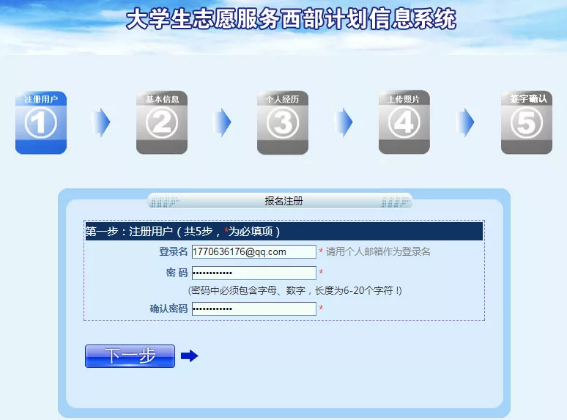This screenshot has height=420, width=567.
Task: Click the password requirement hint text
Action: pyautogui.click(x=295, y=290)
